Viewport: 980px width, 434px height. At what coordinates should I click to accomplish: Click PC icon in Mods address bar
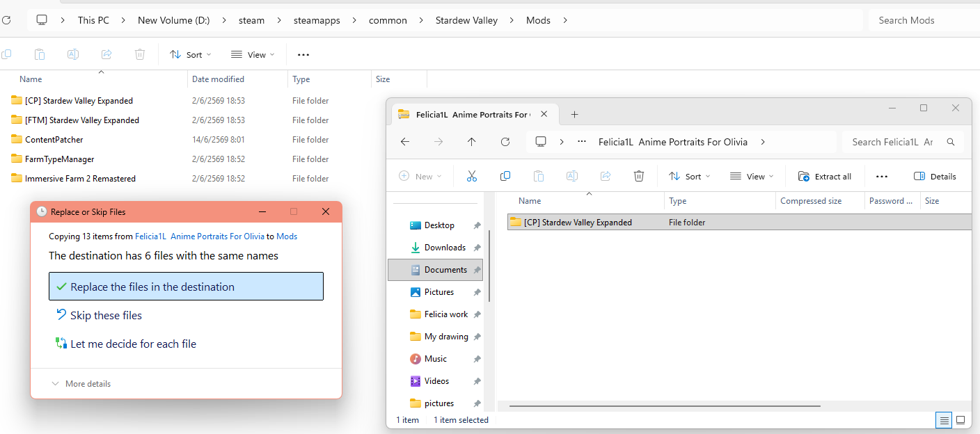click(42, 20)
